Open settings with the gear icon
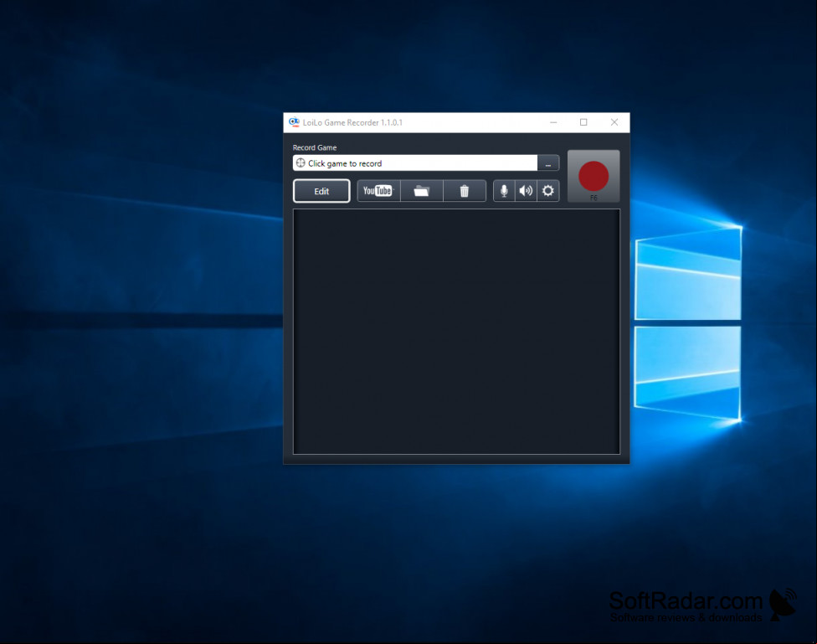The width and height of the screenshot is (817, 644). pos(547,191)
